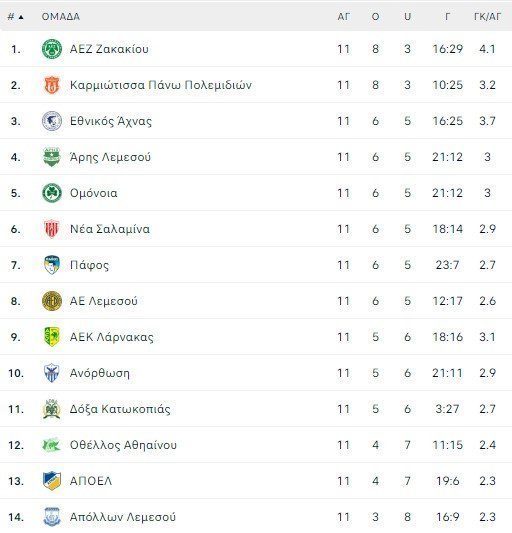Image resolution: width=512 pixels, height=533 pixels.
Task: Select the ΑΠΟΕΛ blue-yellow shield logo
Action: click(52, 481)
